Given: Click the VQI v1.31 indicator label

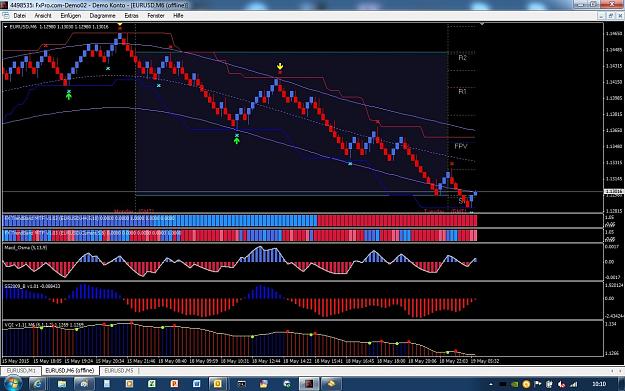Looking at the screenshot, I should [x=44, y=325].
